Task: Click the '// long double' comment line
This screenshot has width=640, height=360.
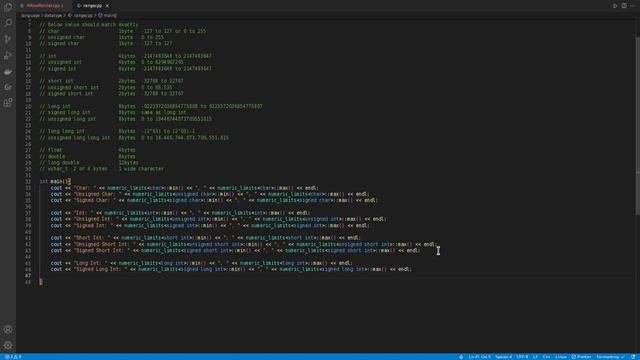Action: pos(89,162)
